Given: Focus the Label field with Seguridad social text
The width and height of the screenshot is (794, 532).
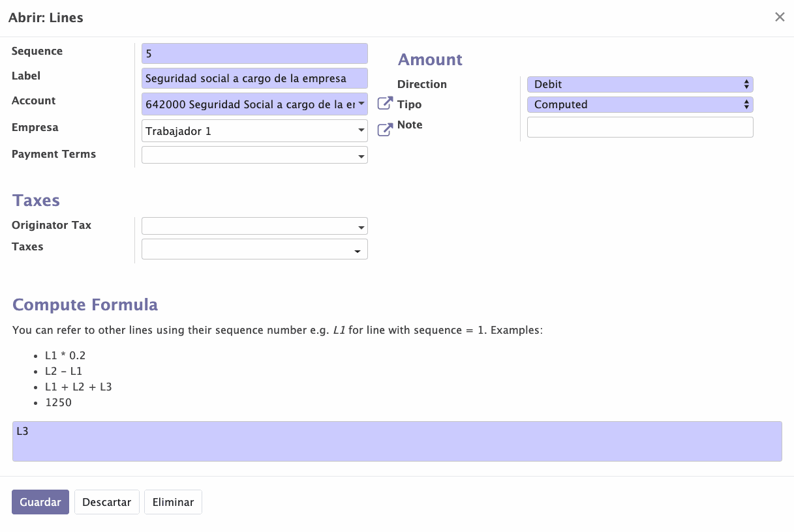Looking at the screenshot, I should (x=254, y=78).
